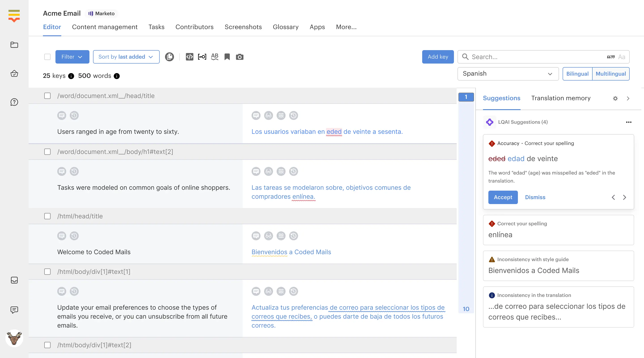
Task: Open the comment icon for Welcome to Coded Mails
Action: click(x=62, y=235)
